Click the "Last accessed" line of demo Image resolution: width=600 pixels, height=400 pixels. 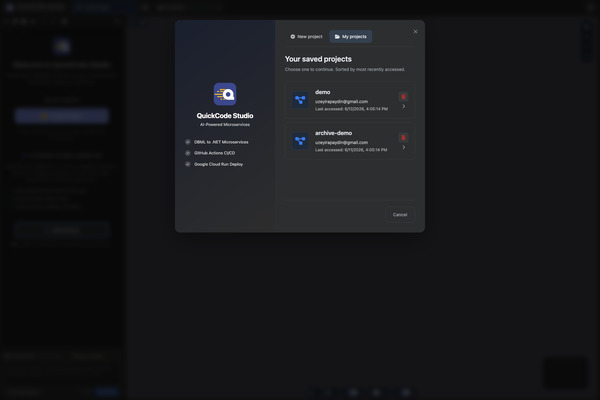(x=351, y=109)
